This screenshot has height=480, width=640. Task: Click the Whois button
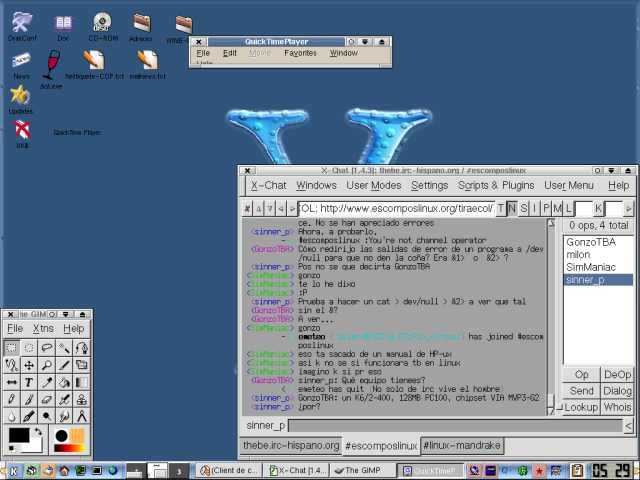point(617,407)
